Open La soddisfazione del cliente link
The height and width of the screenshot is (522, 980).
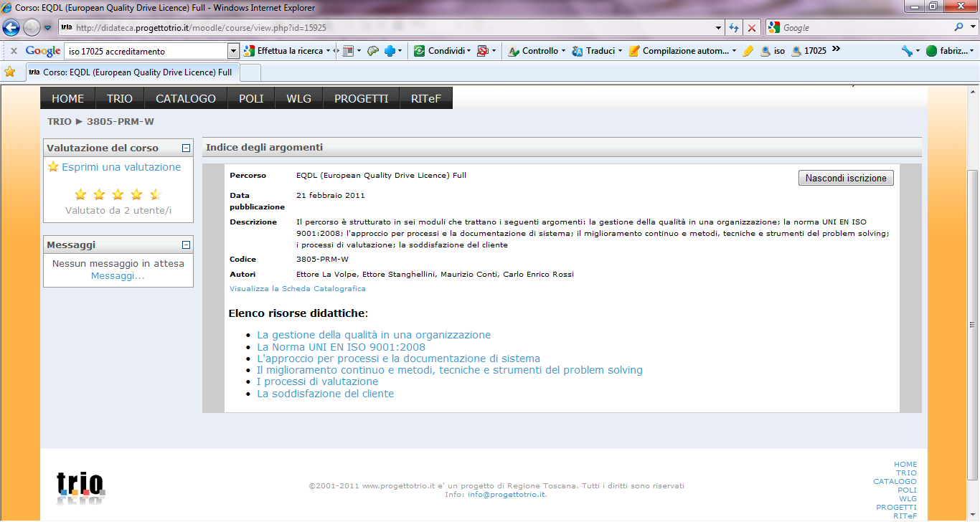pyautogui.click(x=325, y=394)
